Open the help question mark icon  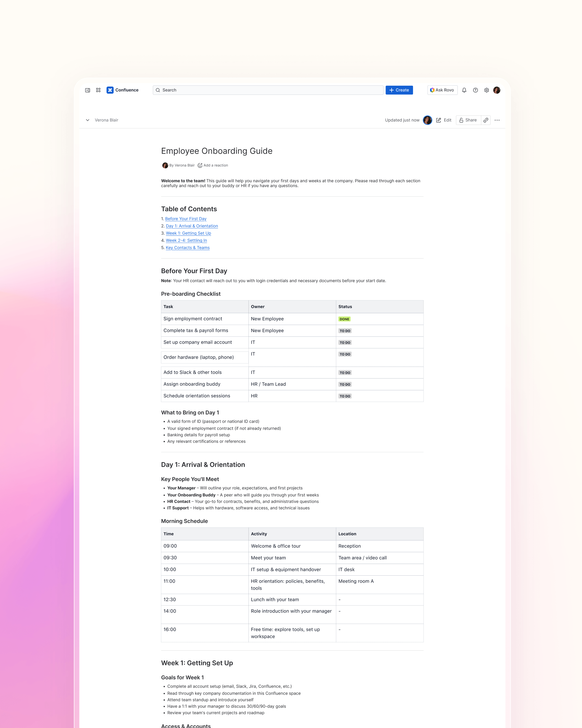point(475,90)
